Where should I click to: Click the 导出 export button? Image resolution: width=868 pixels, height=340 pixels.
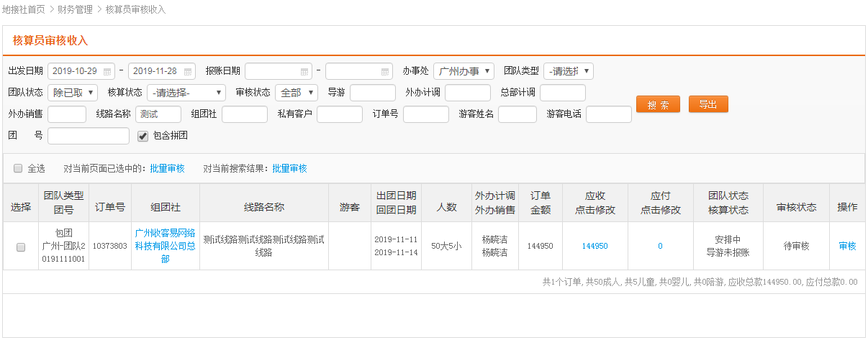pos(708,104)
